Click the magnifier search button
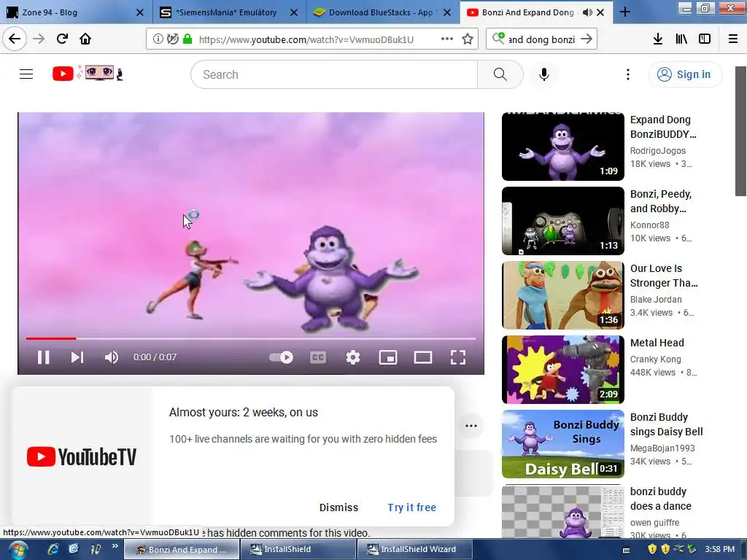Image resolution: width=747 pixels, height=560 pixels. pyautogui.click(x=500, y=74)
